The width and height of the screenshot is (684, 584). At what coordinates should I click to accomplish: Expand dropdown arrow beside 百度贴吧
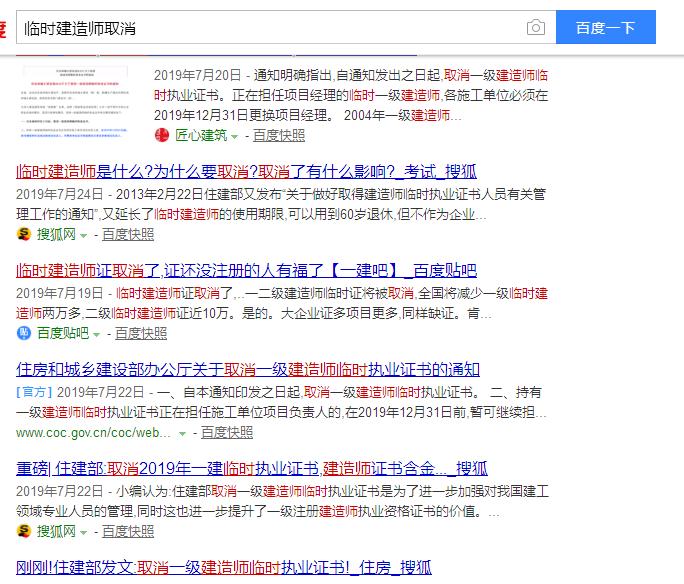pyautogui.click(x=97, y=333)
